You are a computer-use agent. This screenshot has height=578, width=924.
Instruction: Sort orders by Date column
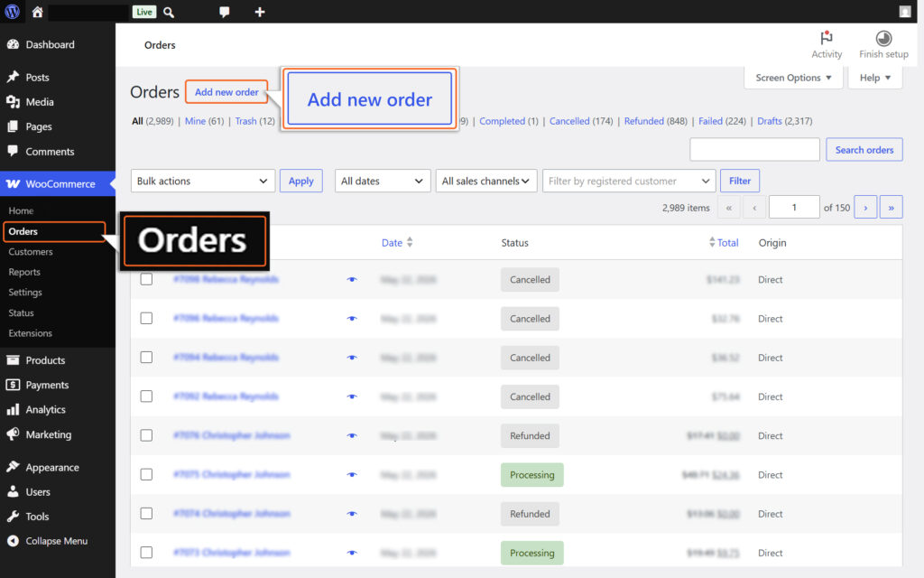click(397, 242)
